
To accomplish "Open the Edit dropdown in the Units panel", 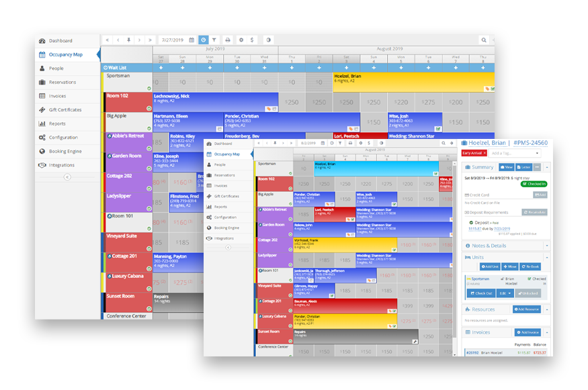I will click(505, 293).
